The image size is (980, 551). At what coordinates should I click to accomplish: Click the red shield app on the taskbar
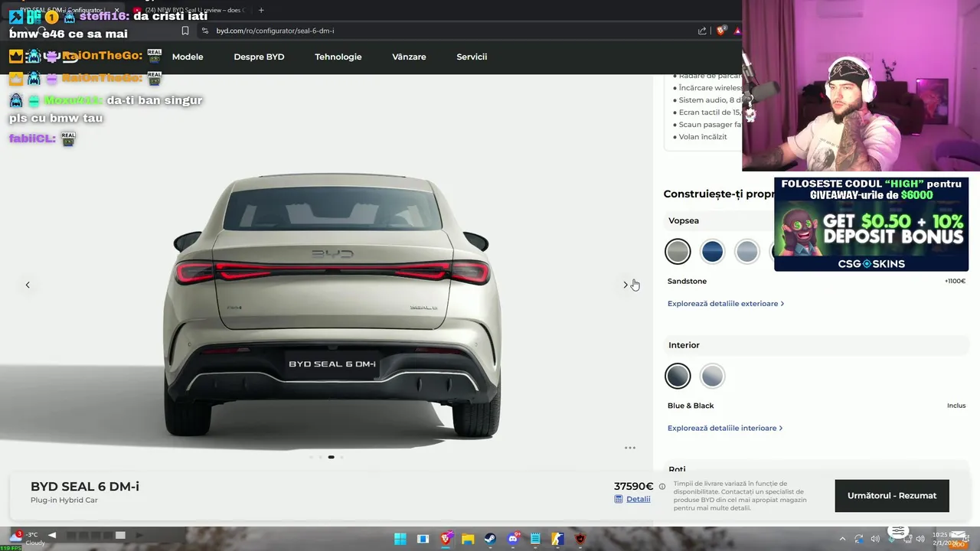580,539
